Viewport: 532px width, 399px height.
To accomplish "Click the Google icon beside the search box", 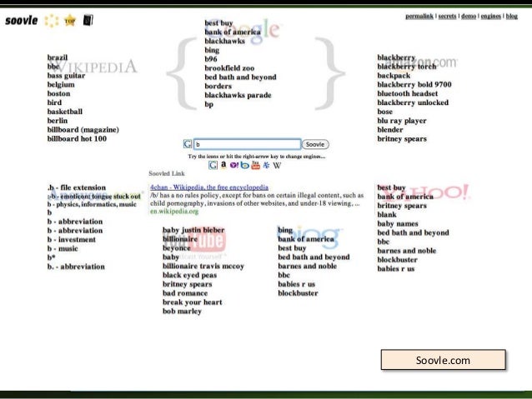I will click(188, 144).
